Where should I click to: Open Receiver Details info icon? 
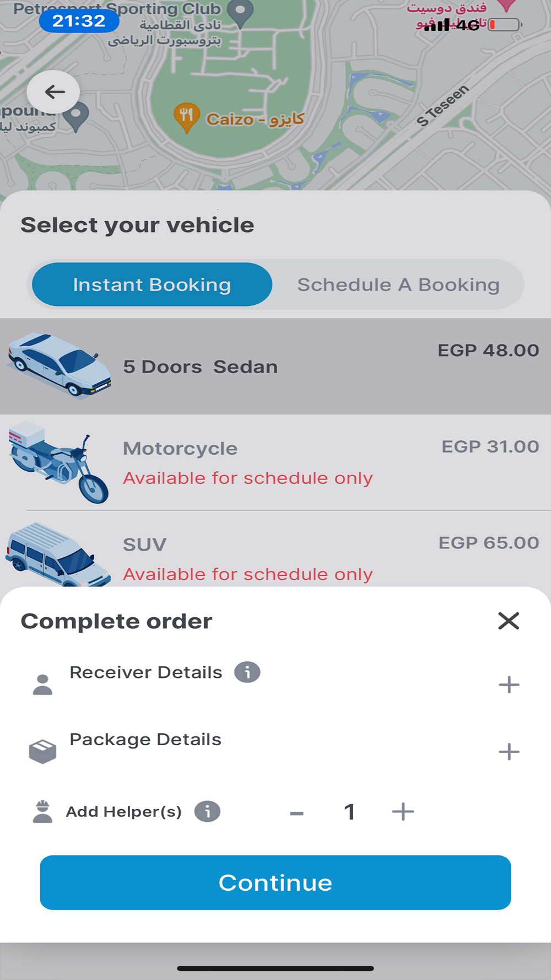pyautogui.click(x=247, y=672)
